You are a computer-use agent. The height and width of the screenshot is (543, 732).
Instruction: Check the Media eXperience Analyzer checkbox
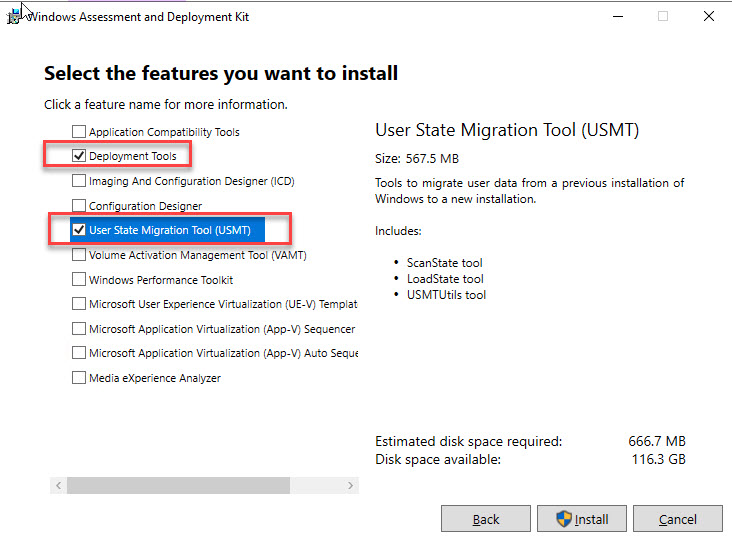tap(79, 378)
